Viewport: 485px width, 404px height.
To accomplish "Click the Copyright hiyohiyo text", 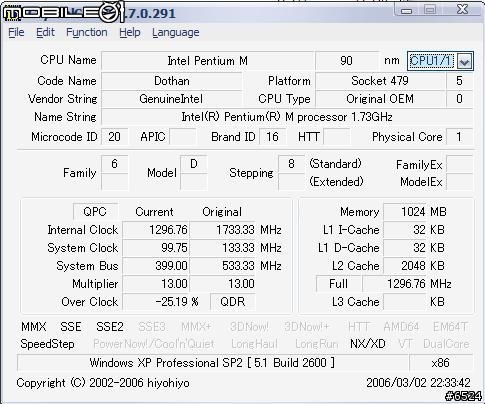I will tap(103, 383).
